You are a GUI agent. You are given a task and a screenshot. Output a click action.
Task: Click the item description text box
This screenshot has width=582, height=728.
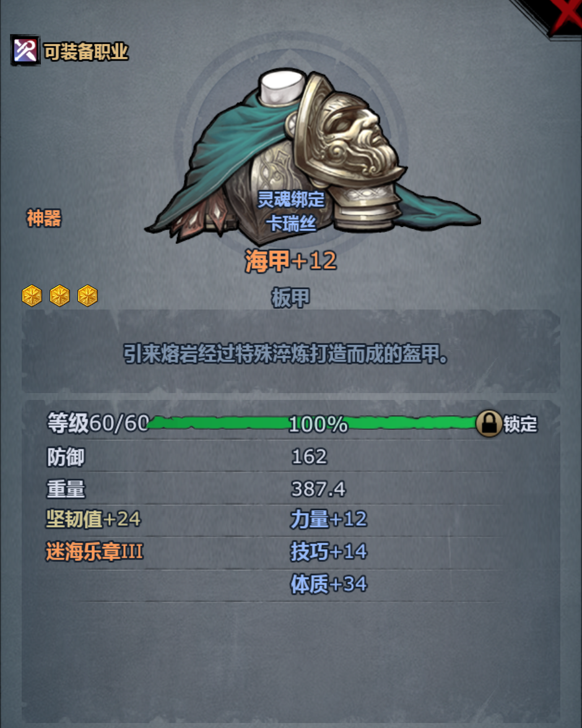tap(291, 352)
